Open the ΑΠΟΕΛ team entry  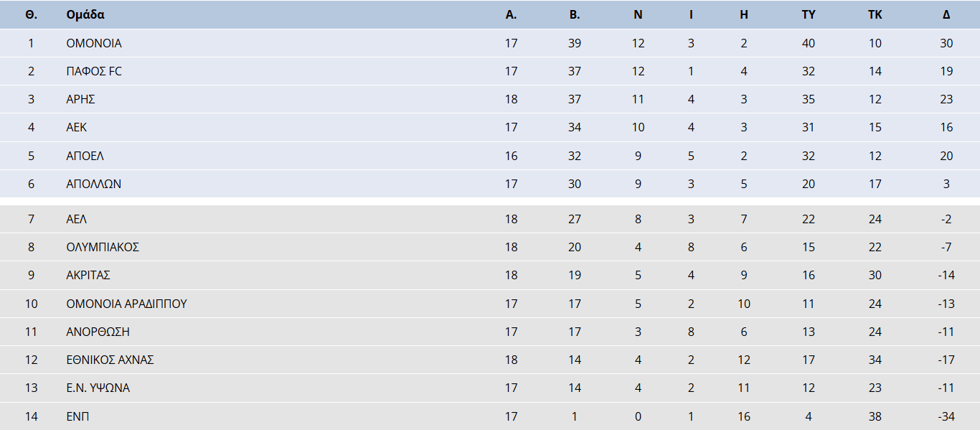85,156
